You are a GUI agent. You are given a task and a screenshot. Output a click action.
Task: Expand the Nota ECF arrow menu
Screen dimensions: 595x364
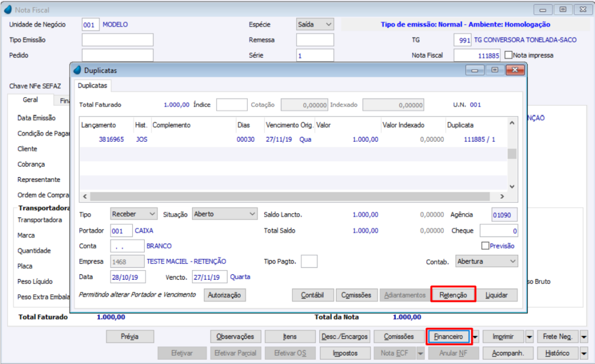[x=420, y=353]
